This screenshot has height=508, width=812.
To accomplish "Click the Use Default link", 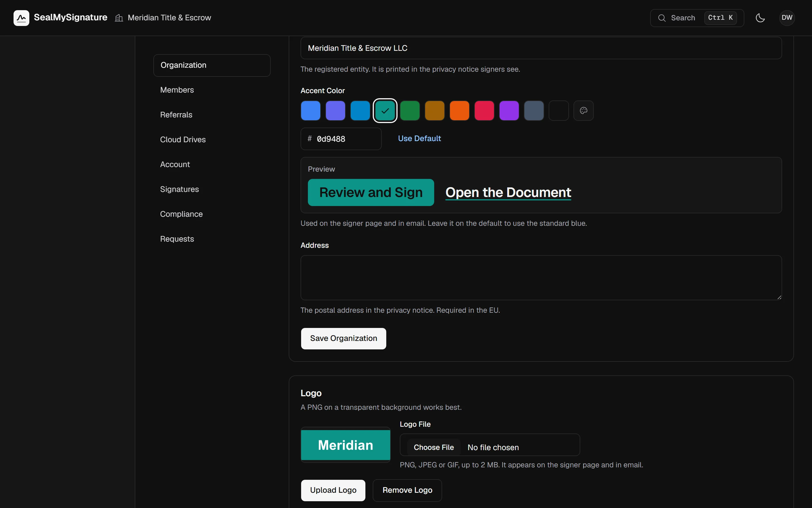I will pyautogui.click(x=420, y=139).
